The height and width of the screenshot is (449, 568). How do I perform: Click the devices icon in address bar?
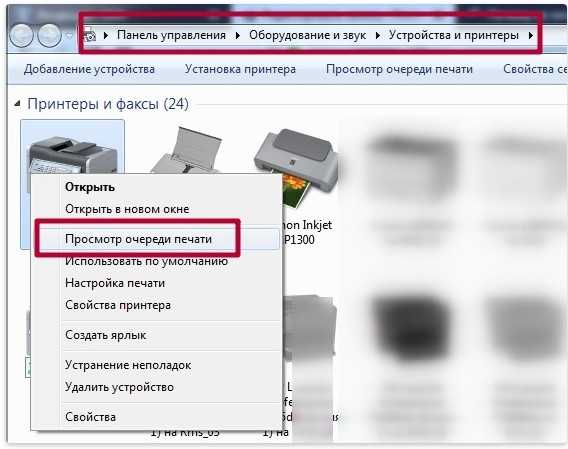(90, 36)
